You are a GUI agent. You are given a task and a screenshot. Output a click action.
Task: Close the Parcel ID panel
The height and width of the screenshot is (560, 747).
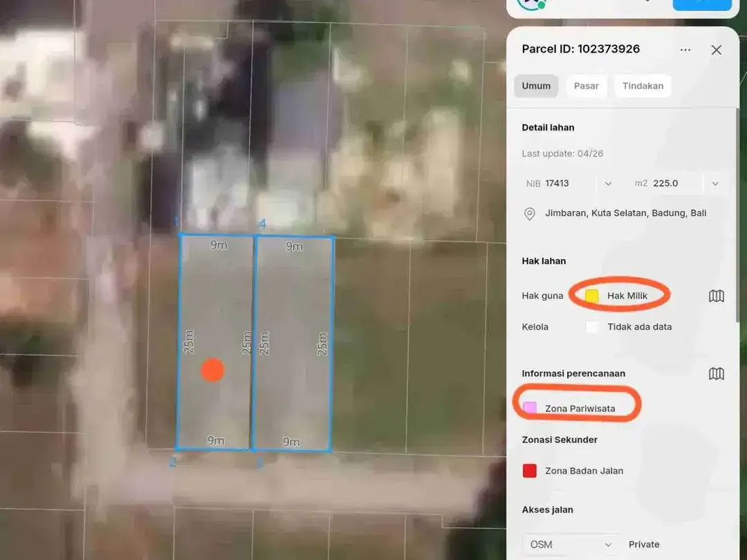click(716, 50)
